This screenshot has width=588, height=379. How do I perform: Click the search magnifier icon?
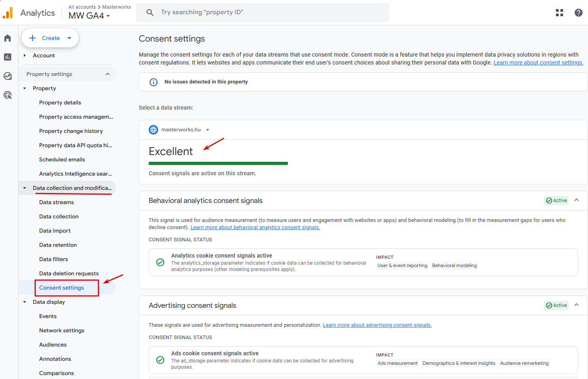(150, 13)
